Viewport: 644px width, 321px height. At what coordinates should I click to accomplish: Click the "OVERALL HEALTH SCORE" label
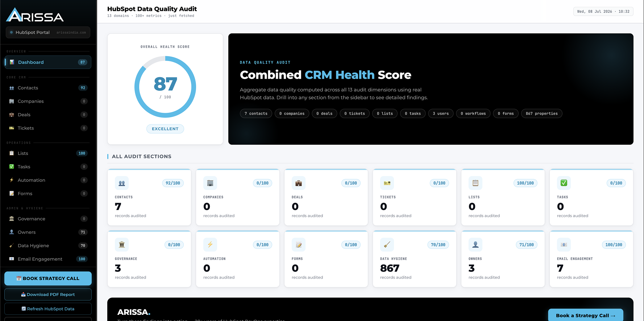click(x=165, y=47)
